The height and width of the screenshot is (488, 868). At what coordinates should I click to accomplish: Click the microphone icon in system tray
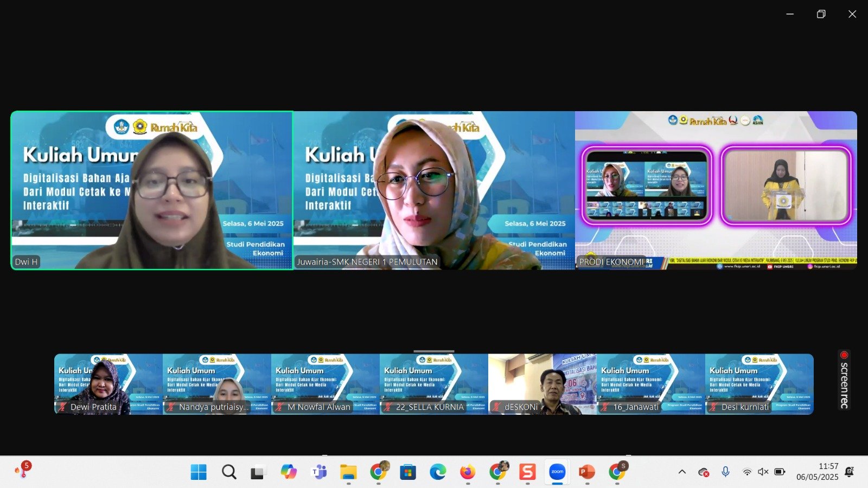[725, 472]
